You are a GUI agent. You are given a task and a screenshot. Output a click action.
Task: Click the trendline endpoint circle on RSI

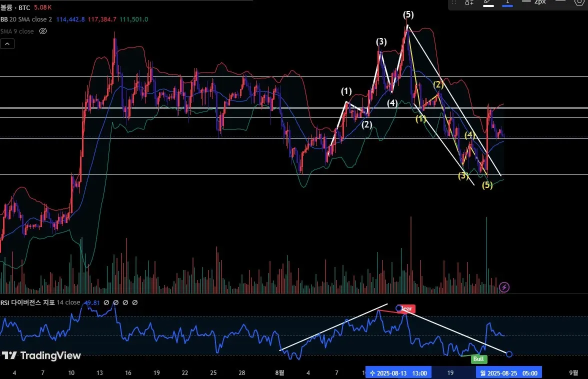click(x=509, y=354)
